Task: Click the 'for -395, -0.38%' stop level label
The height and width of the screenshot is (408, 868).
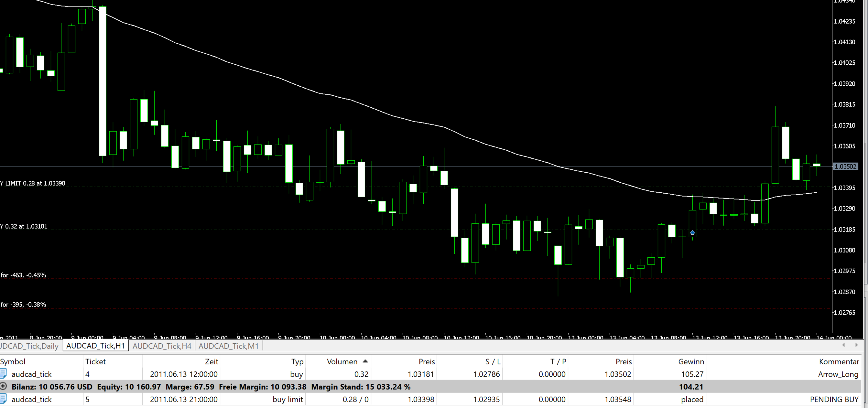Action: [x=23, y=304]
